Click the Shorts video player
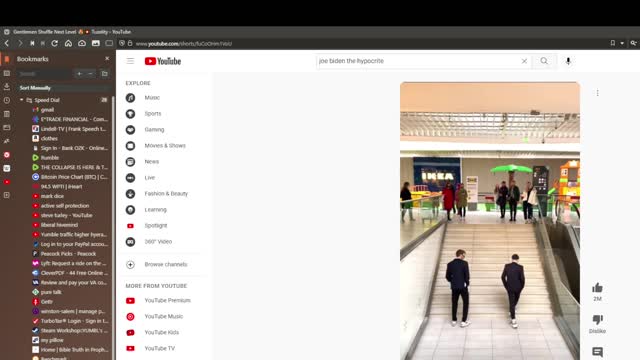Screen dimensions: 640x360 [490, 221]
